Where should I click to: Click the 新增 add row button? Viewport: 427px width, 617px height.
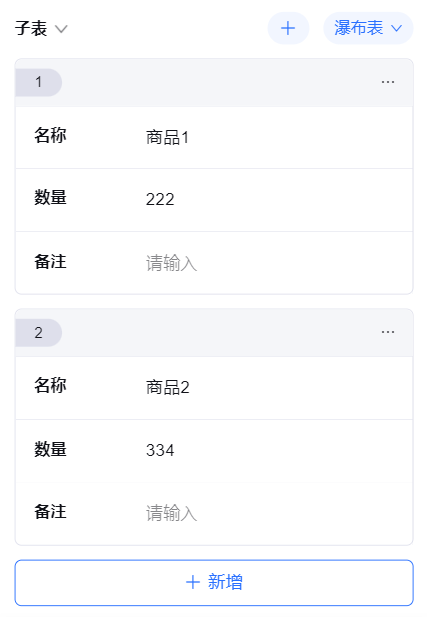[x=214, y=582]
